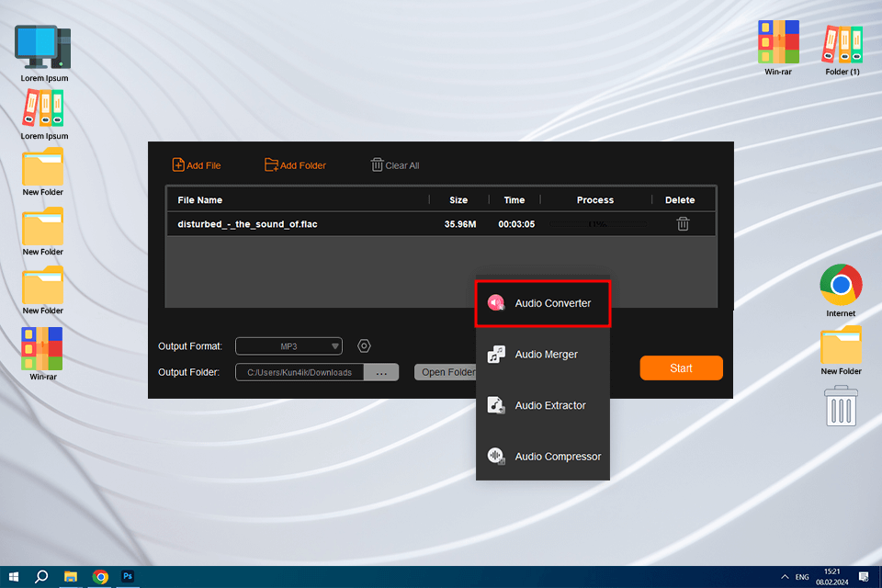Browse output folder with the ... button
Image resolution: width=882 pixels, height=588 pixels.
pos(381,372)
